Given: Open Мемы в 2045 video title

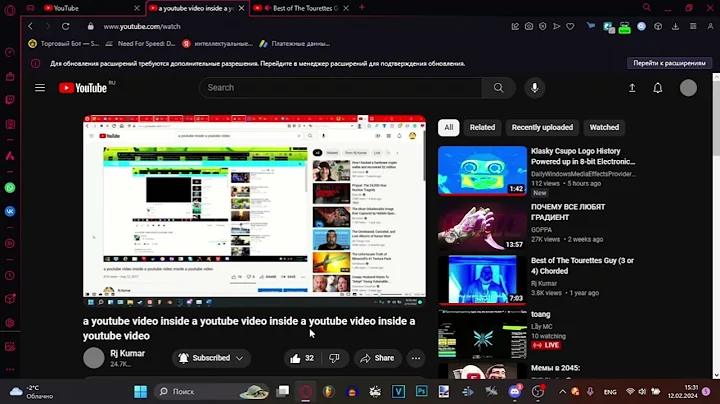Looking at the screenshot, I should (x=555, y=368).
